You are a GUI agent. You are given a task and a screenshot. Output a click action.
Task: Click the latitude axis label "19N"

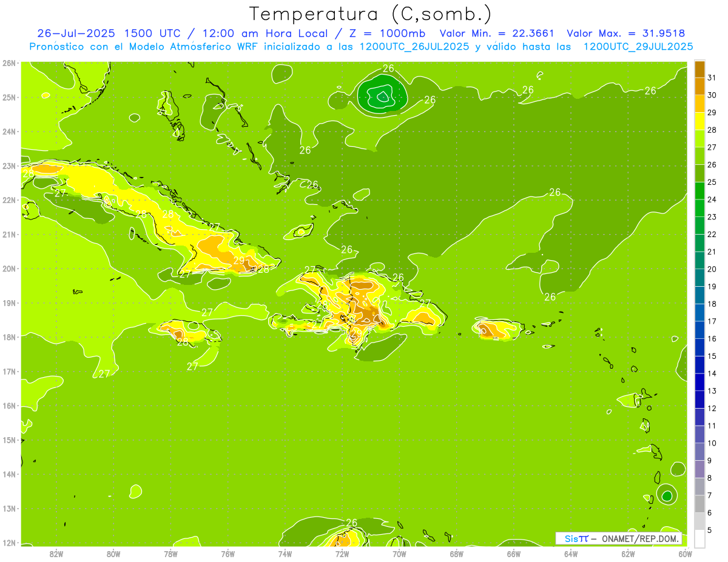9,303
